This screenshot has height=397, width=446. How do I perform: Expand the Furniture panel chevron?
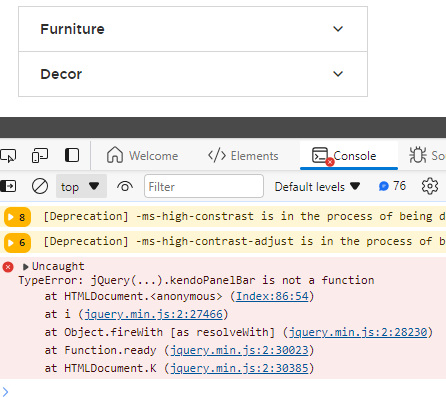tap(338, 29)
